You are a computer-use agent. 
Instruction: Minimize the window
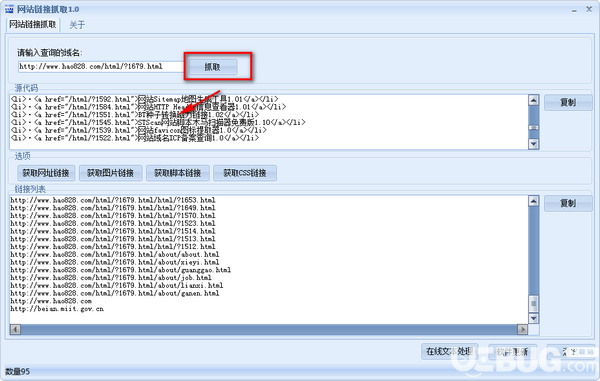coord(574,10)
